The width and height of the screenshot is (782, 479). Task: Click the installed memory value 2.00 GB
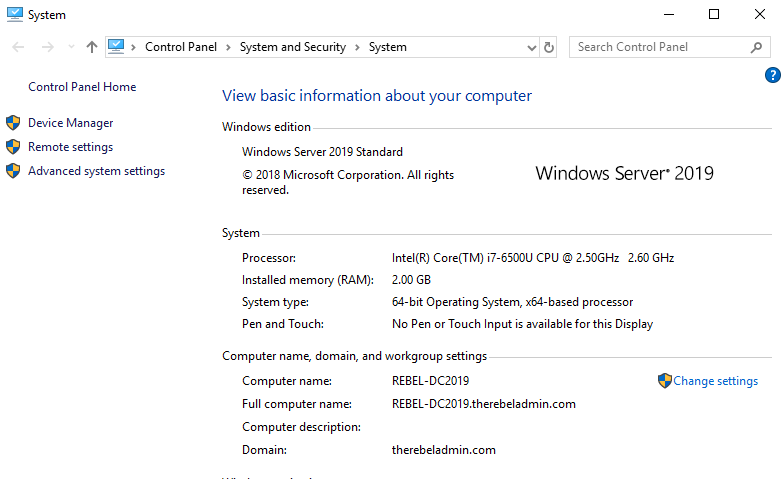point(411,280)
